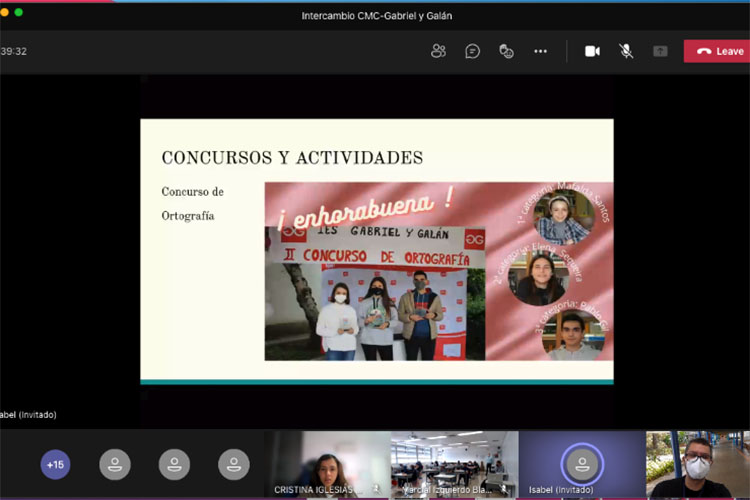Click the macOS yellow minimize button

(5, 12)
